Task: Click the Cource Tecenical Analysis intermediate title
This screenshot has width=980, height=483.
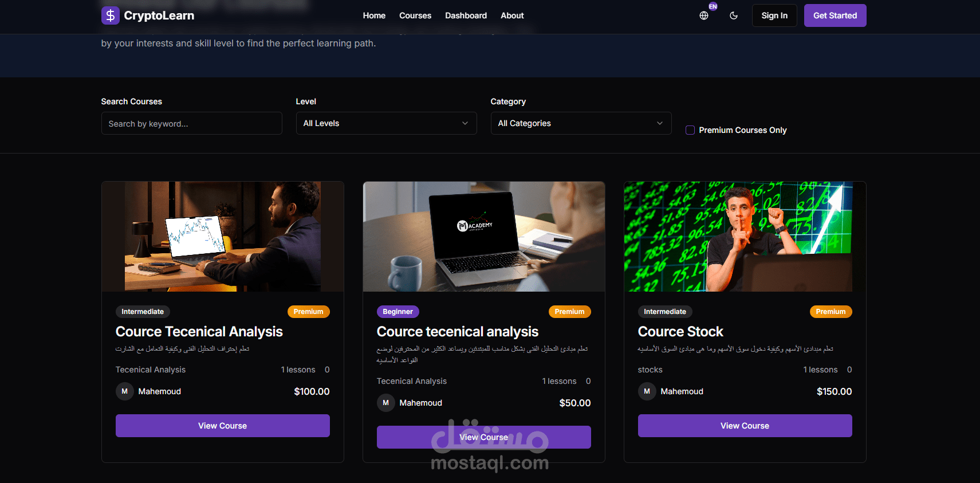Action: [x=199, y=332]
